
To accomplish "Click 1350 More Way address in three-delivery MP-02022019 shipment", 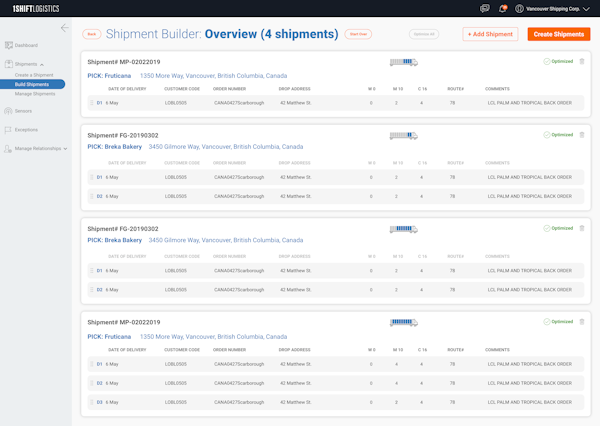I will point(214,337).
